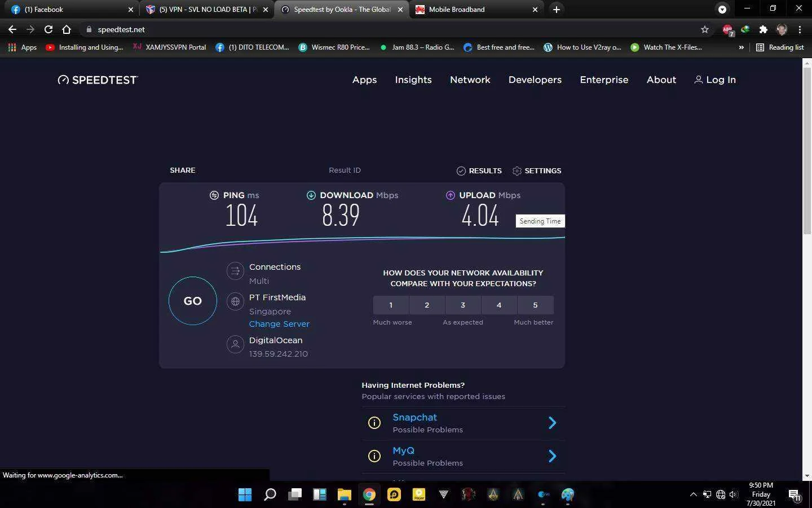The height and width of the screenshot is (508, 812).
Task: Open Task View from the taskbar
Action: [x=295, y=494]
